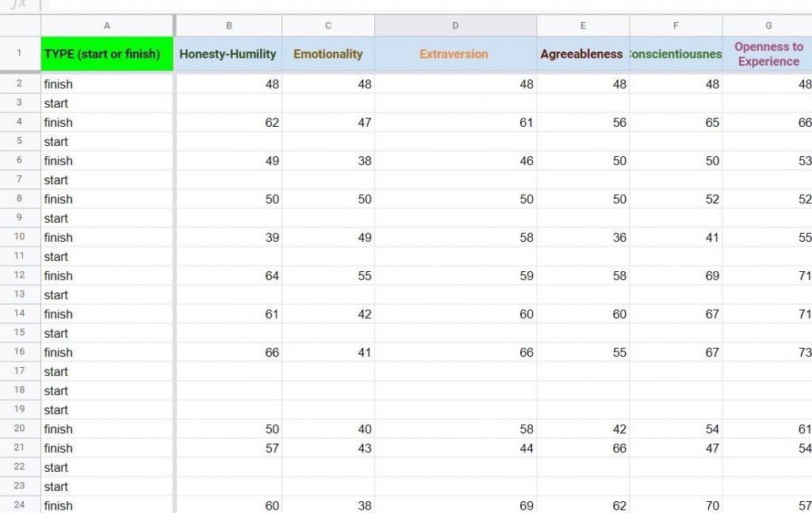This screenshot has width=812, height=513.
Task: Select column F header
Action: pyautogui.click(x=676, y=25)
